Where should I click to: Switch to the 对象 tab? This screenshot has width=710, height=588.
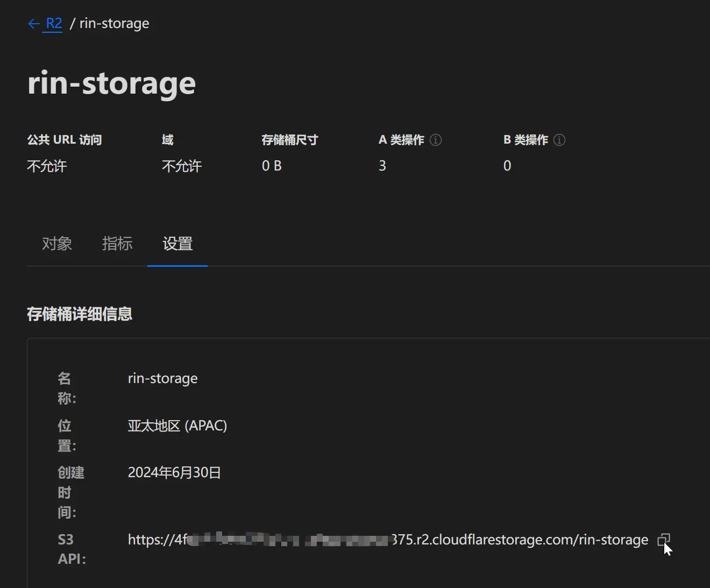click(x=57, y=244)
